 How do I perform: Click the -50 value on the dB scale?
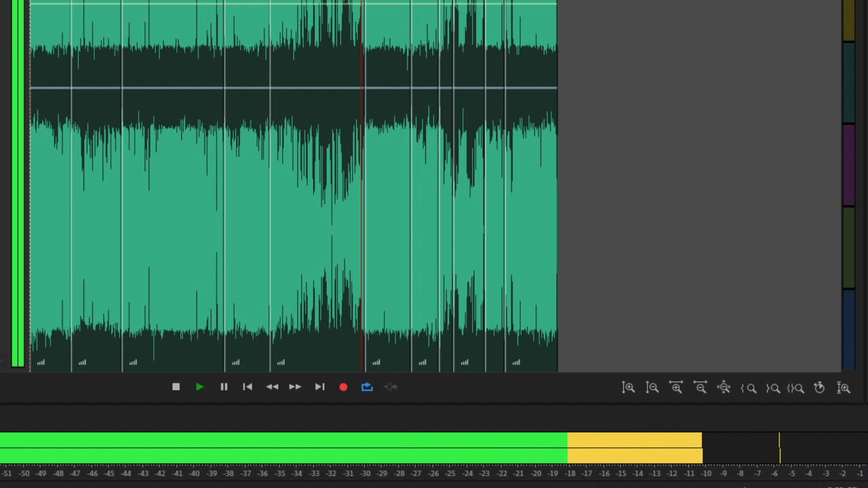click(24, 474)
